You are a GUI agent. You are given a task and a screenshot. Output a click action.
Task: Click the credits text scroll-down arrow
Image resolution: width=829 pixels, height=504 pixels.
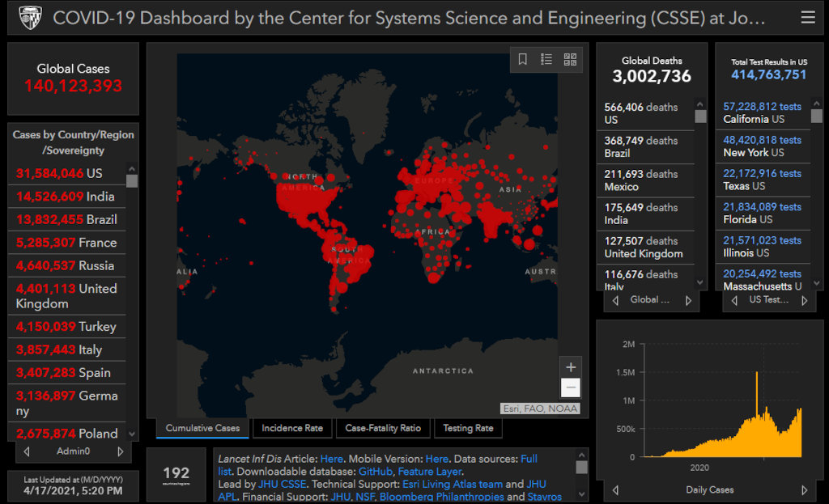pyautogui.click(x=581, y=494)
